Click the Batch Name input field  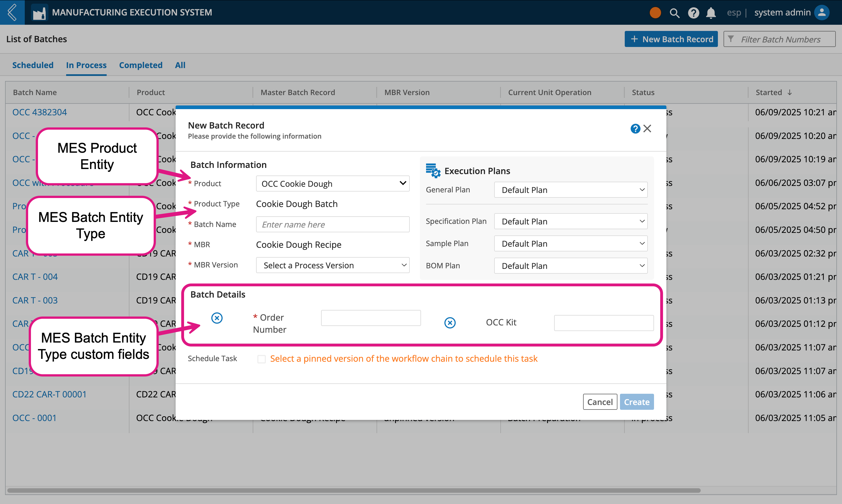333,224
